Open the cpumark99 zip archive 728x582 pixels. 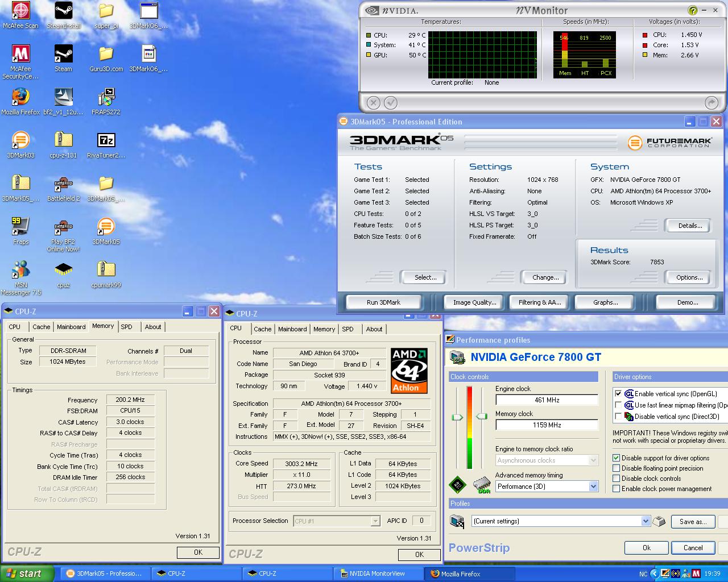coord(106,275)
